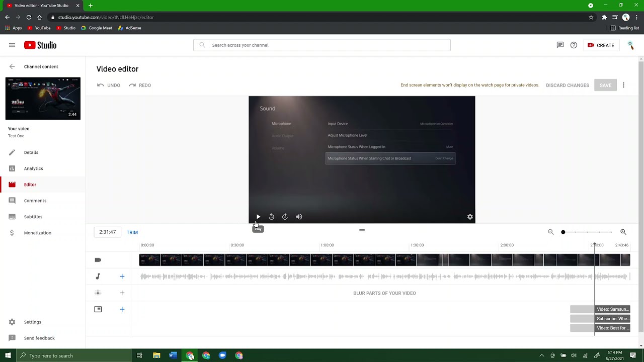Open File Explorer from the taskbar

156,355
